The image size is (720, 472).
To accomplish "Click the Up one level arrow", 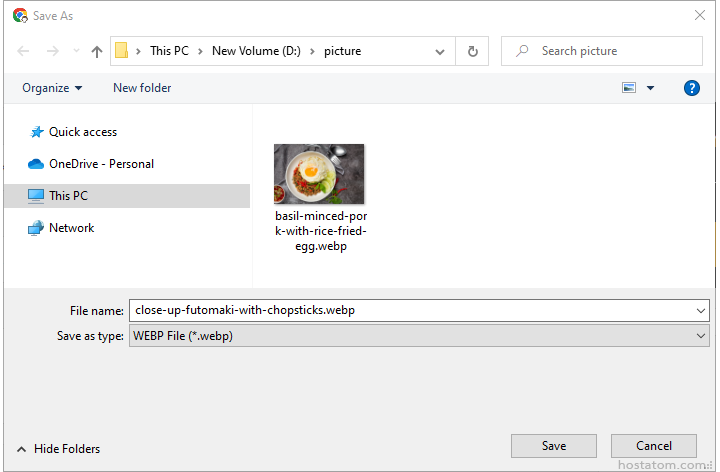I will pos(97,51).
